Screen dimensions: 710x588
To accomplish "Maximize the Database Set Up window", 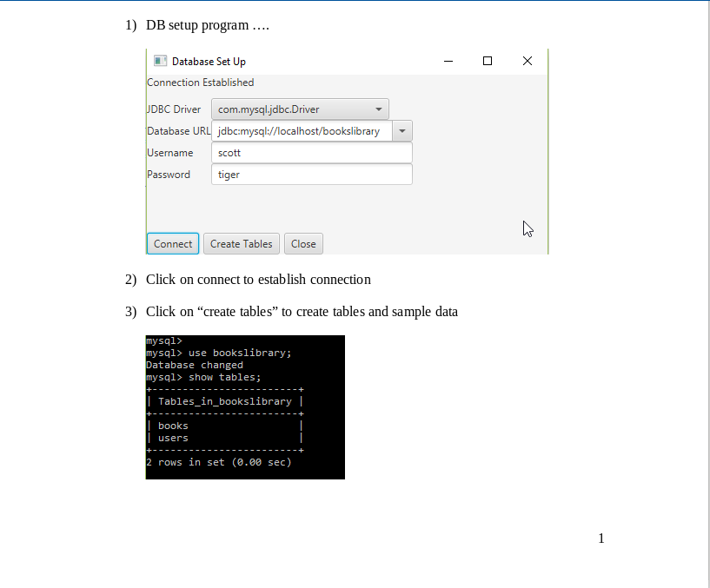I will [487, 60].
